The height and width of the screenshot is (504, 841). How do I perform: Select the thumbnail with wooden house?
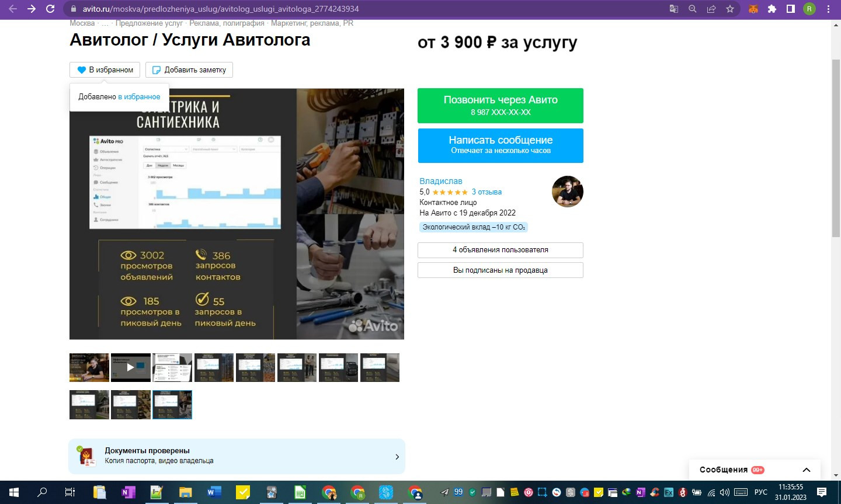pyautogui.click(x=89, y=405)
